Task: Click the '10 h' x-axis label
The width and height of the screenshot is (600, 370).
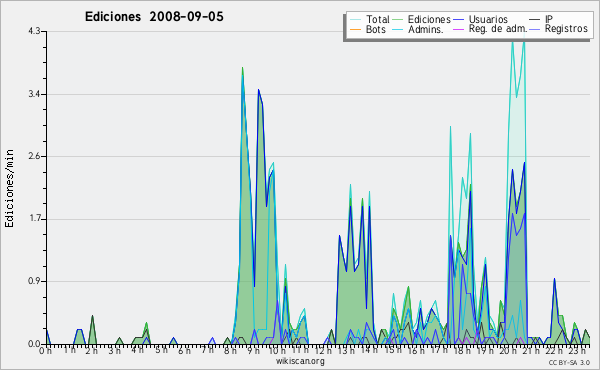Action: click(x=277, y=350)
